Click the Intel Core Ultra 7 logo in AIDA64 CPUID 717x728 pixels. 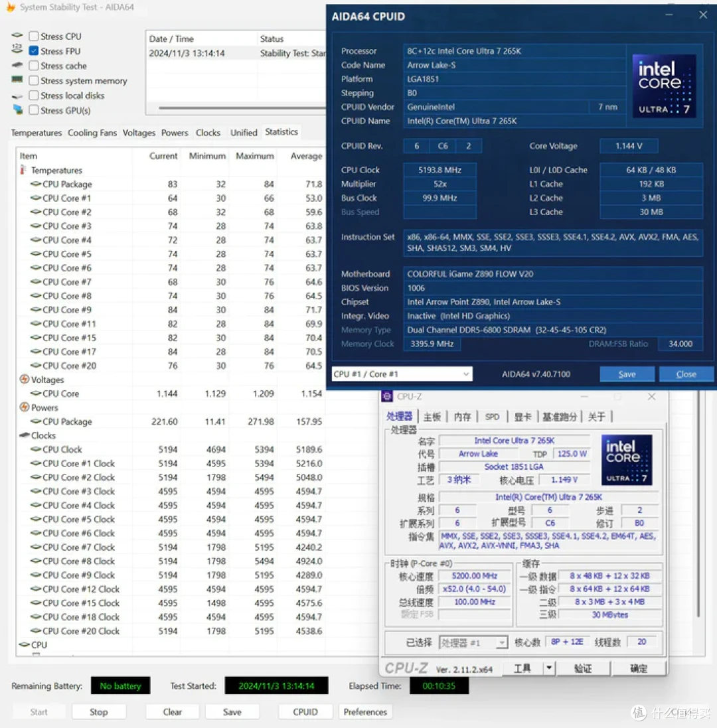[664, 86]
